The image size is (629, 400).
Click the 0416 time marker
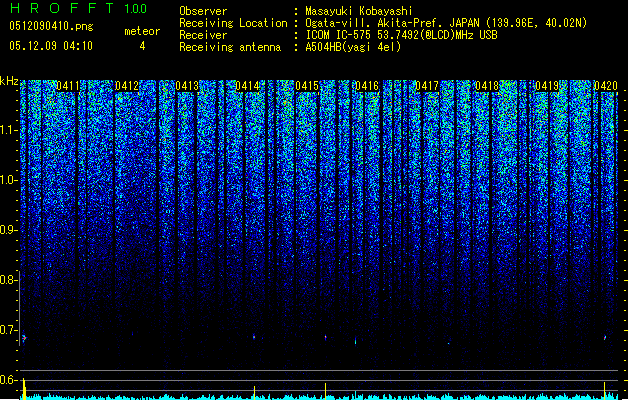367,86
